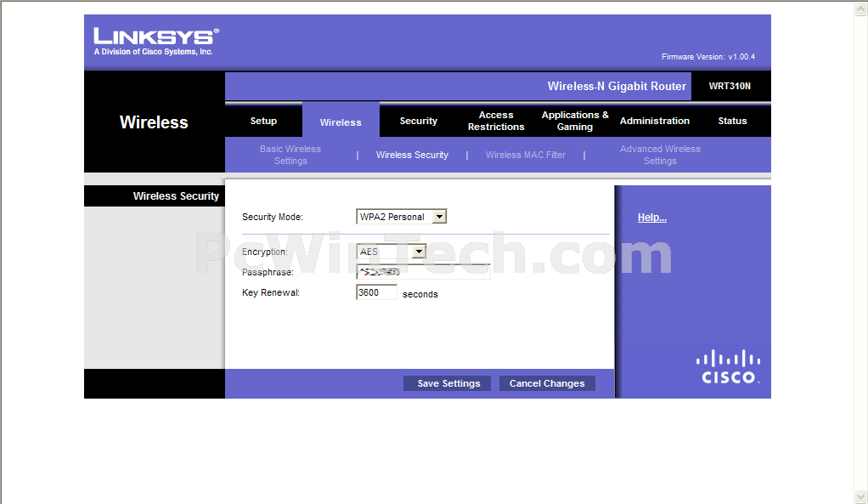
Task: Click the Save Settings button
Action: [x=448, y=383]
